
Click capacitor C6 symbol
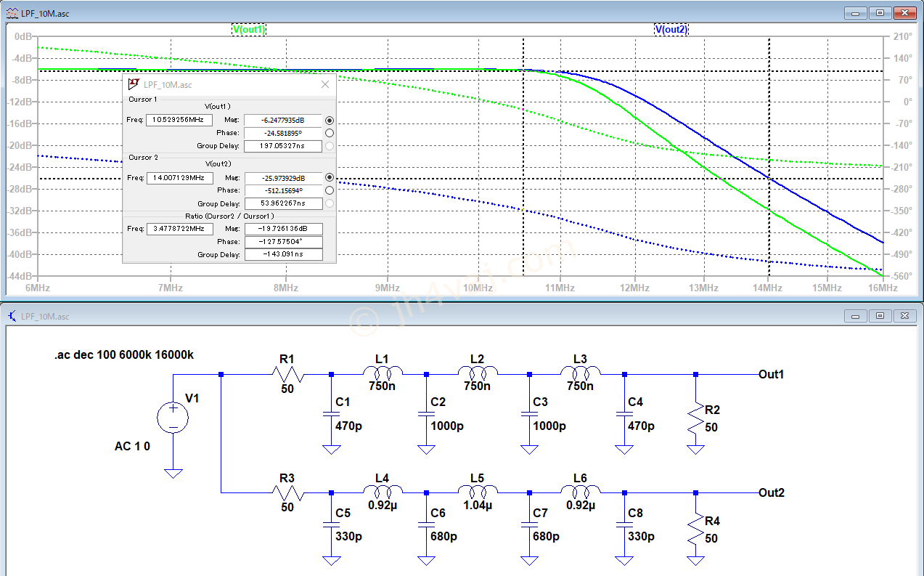click(x=426, y=524)
